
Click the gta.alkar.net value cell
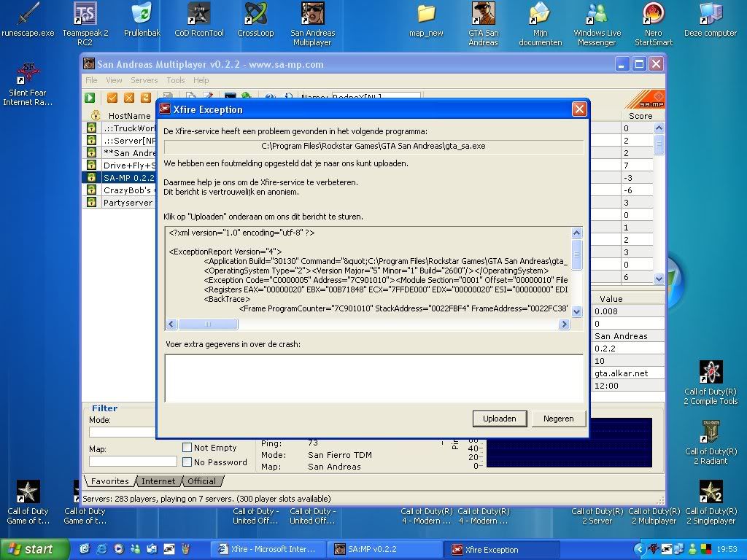click(x=628, y=373)
